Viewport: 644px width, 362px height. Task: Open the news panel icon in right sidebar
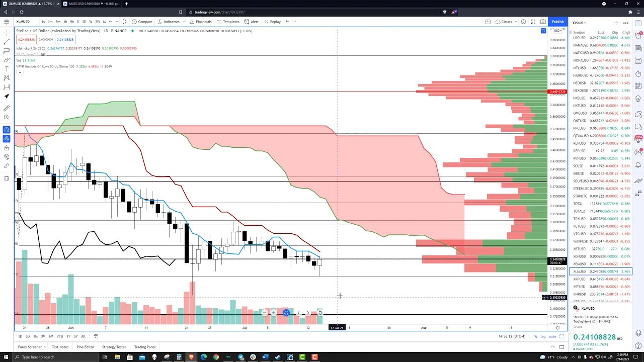point(638,48)
